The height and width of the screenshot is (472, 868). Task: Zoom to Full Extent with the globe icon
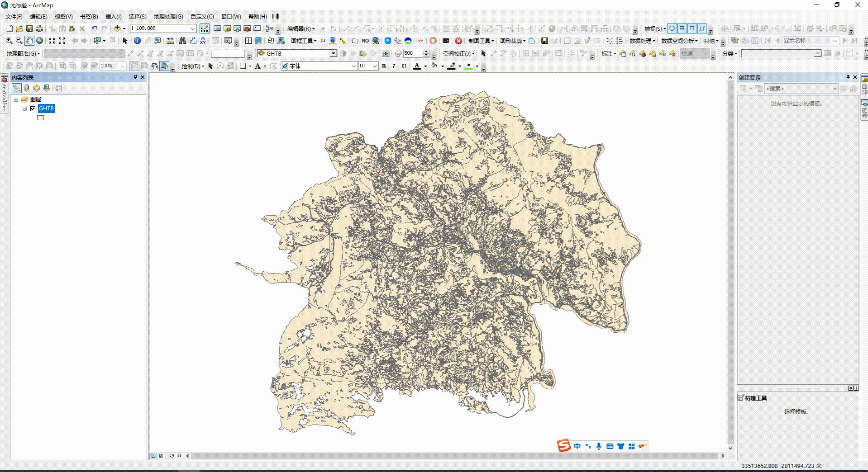40,40
